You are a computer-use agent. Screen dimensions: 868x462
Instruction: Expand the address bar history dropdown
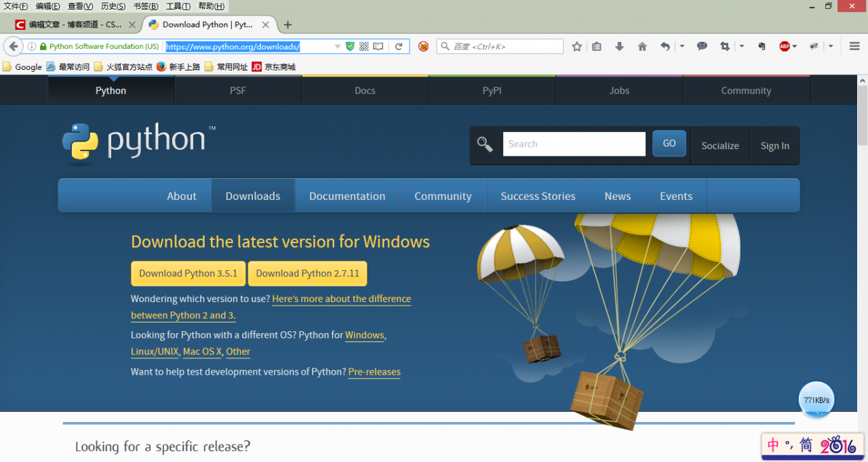[338, 47]
